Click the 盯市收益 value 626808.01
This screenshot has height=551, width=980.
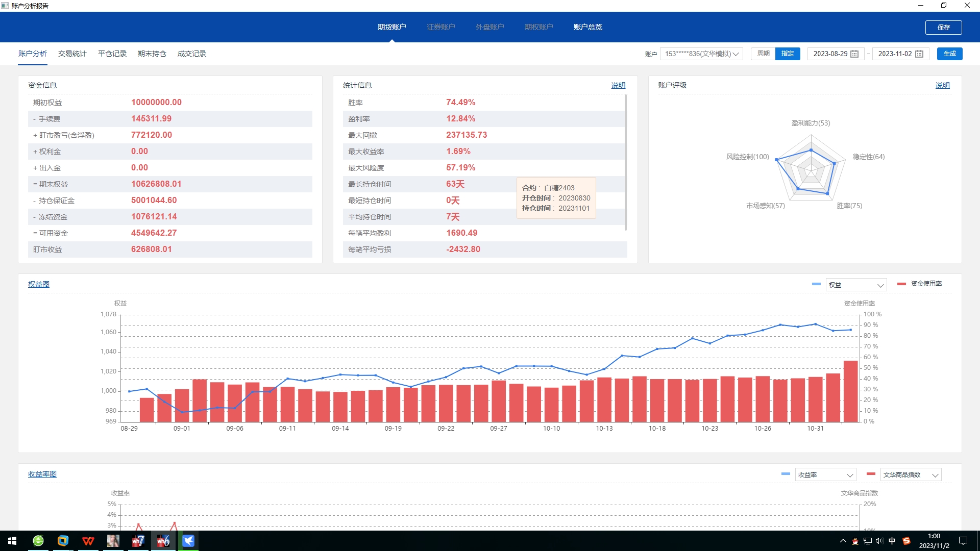[151, 249]
